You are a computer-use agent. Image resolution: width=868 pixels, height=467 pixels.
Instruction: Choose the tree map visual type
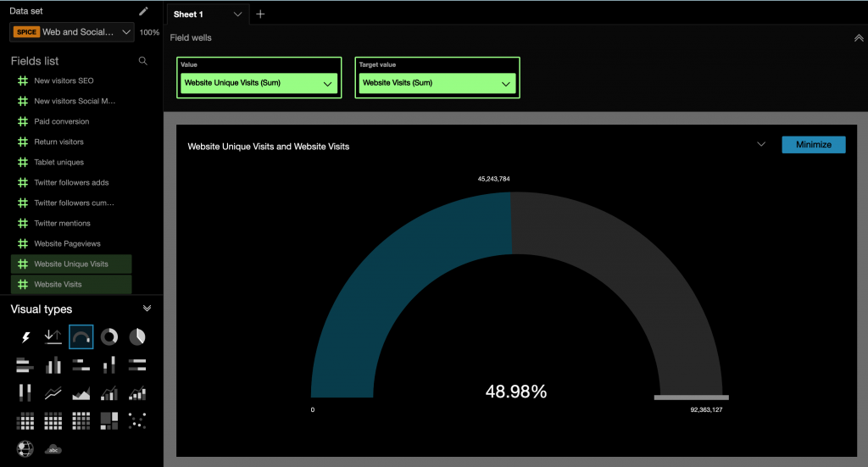pos(109,420)
